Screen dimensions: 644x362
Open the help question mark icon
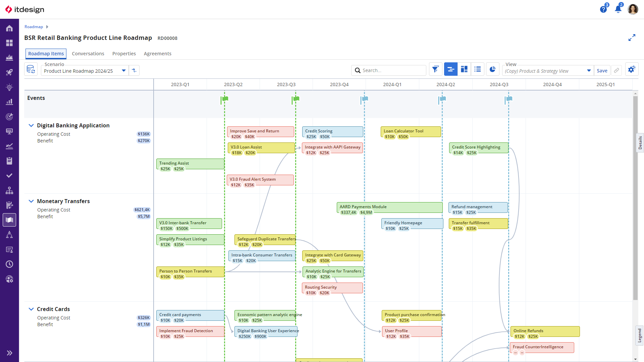coord(603,9)
